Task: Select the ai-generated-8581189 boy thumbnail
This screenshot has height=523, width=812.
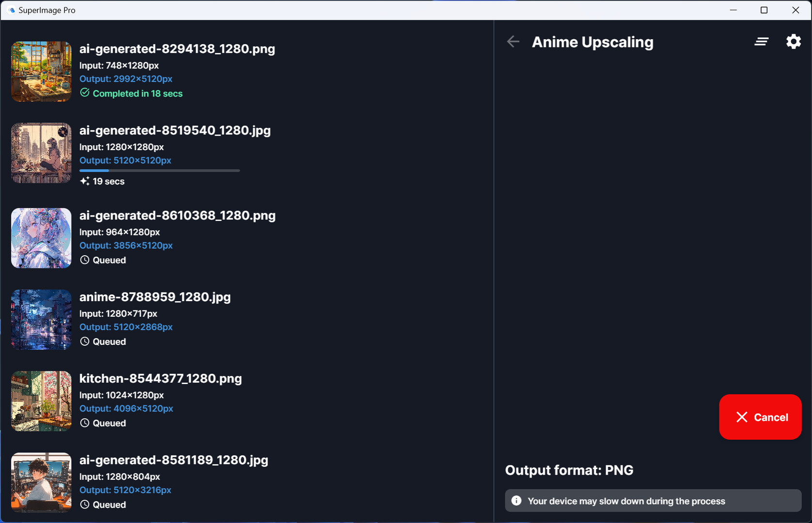Action: (x=41, y=482)
